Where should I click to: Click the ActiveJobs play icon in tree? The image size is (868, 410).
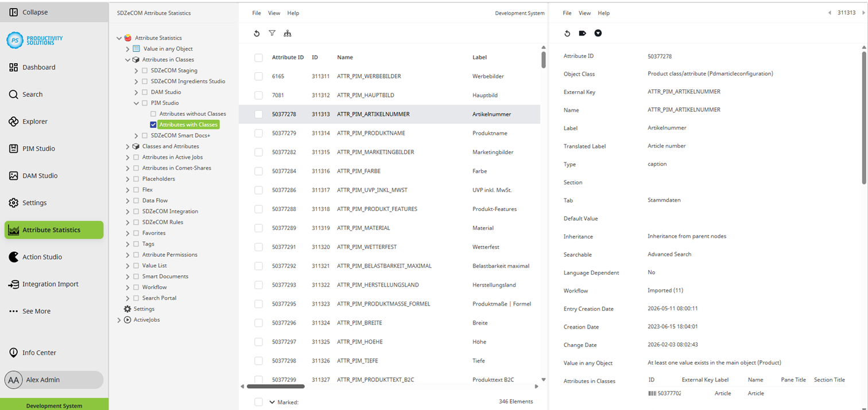[x=127, y=320]
